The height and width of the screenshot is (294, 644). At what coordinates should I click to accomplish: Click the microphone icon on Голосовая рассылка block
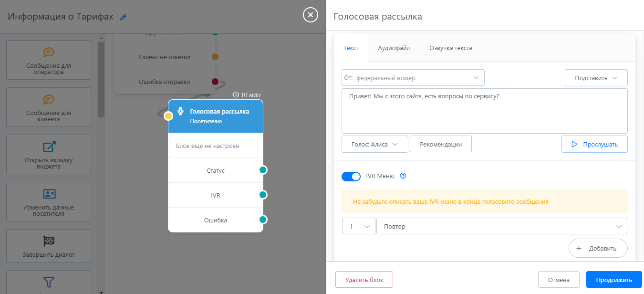coord(180,111)
